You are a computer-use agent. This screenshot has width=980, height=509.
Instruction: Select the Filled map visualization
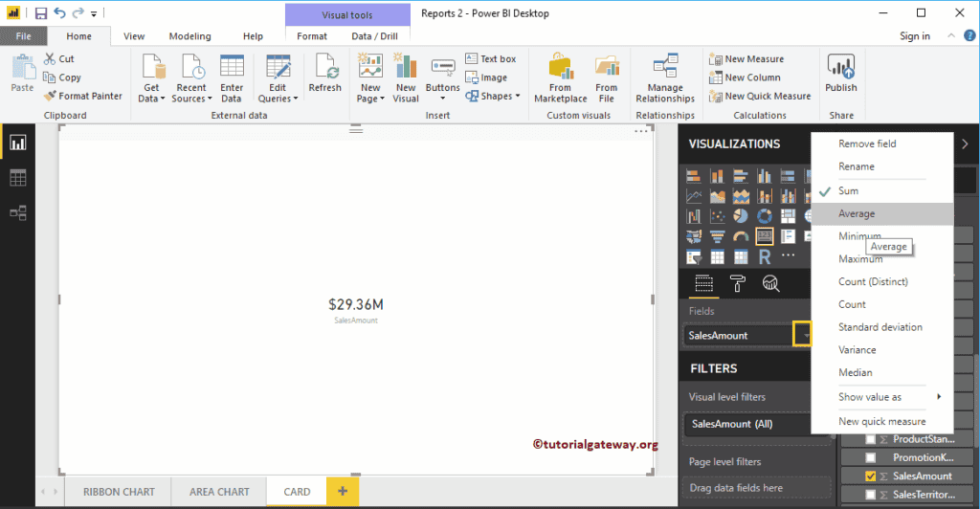click(x=694, y=236)
